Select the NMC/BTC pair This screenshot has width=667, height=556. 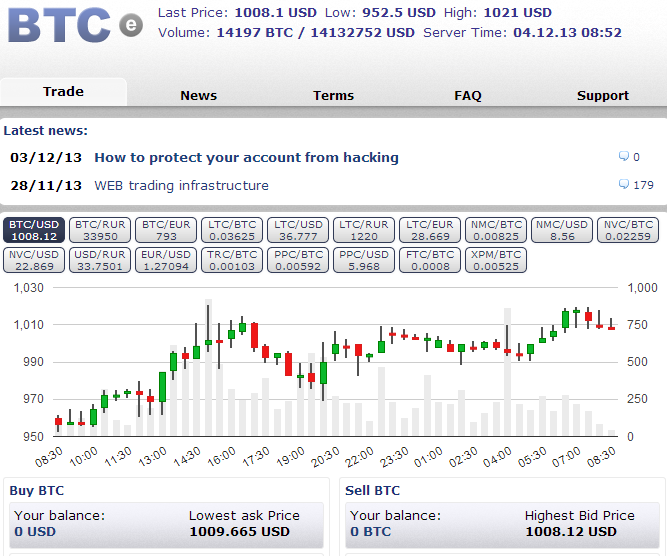pos(496,230)
